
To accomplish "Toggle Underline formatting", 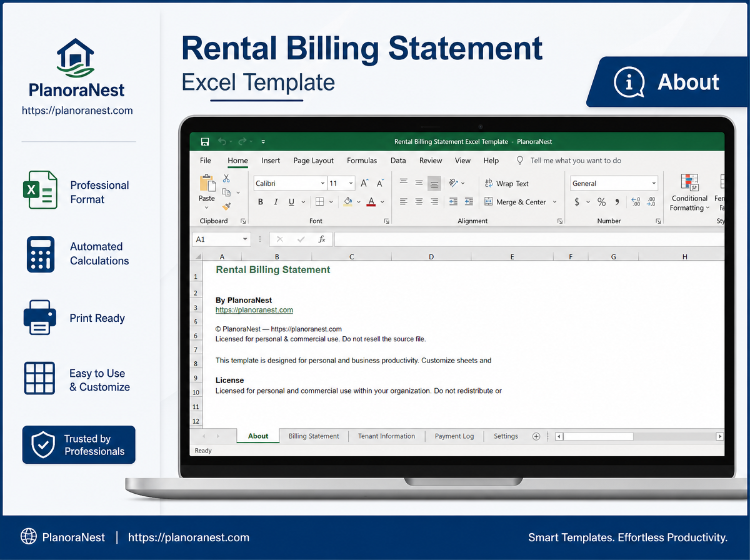I will (x=291, y=202).
